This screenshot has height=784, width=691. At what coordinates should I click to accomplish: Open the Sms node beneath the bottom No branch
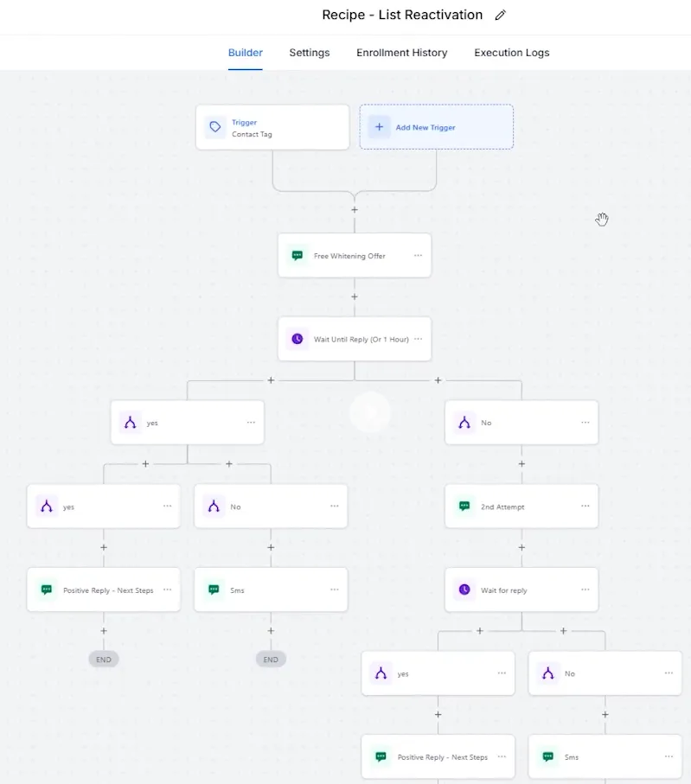pos(605,757)
